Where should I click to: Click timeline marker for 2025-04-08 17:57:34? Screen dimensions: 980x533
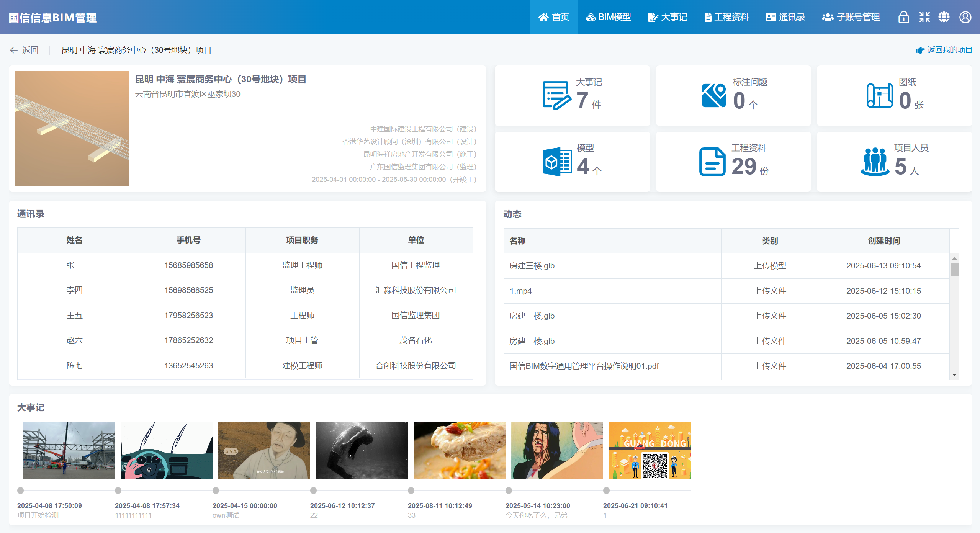(x=118, y=490)
